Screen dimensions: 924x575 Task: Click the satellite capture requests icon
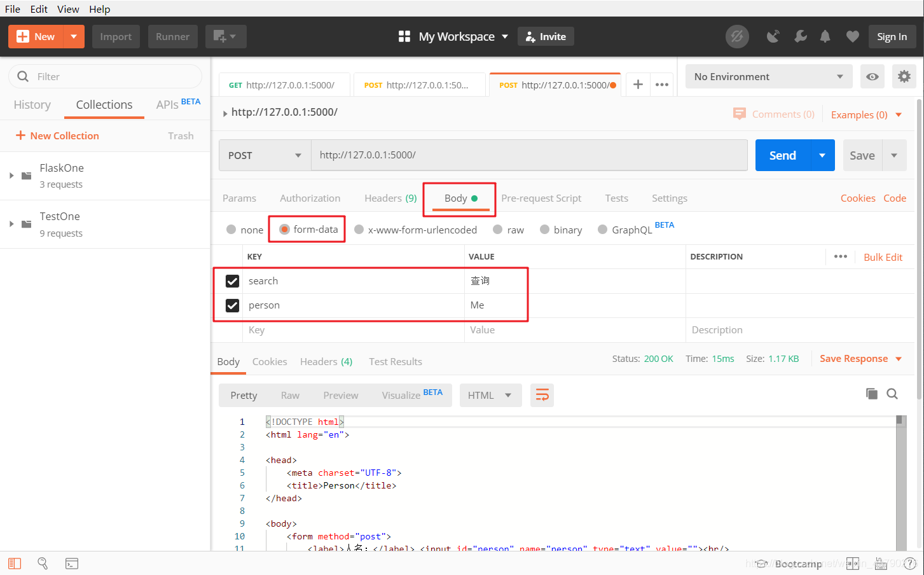(x=773, y=36)
